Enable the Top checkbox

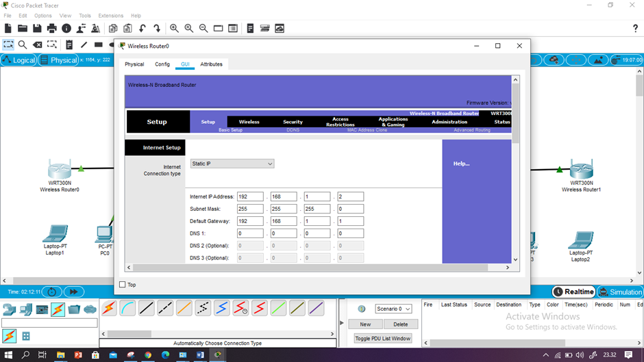coord(123,285)
